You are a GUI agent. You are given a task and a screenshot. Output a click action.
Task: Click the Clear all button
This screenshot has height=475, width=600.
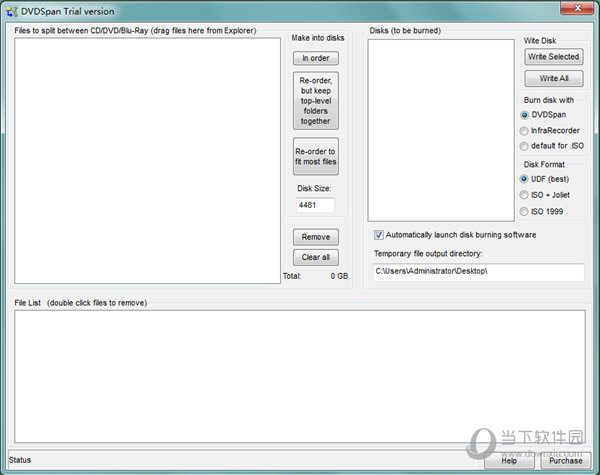click(316, 257)
